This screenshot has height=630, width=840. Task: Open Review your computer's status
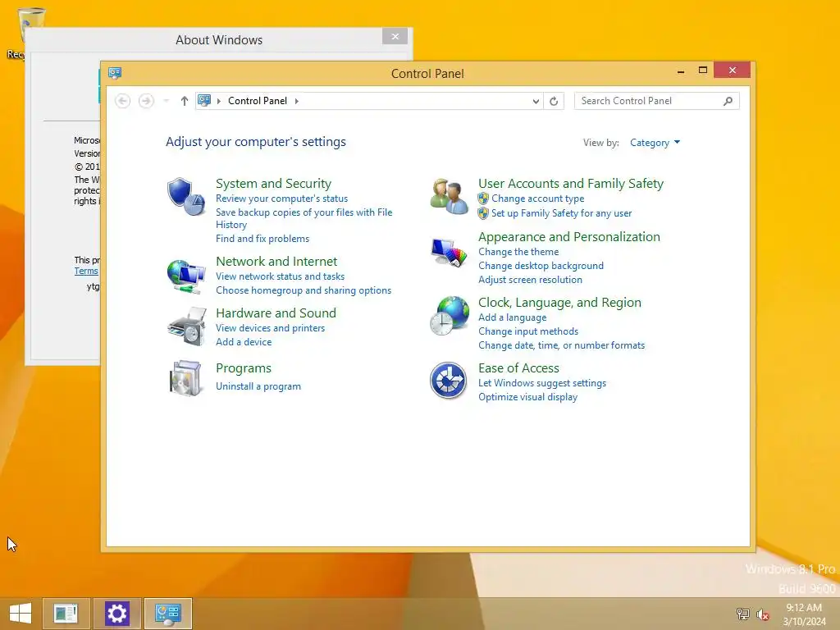(282, 199)
